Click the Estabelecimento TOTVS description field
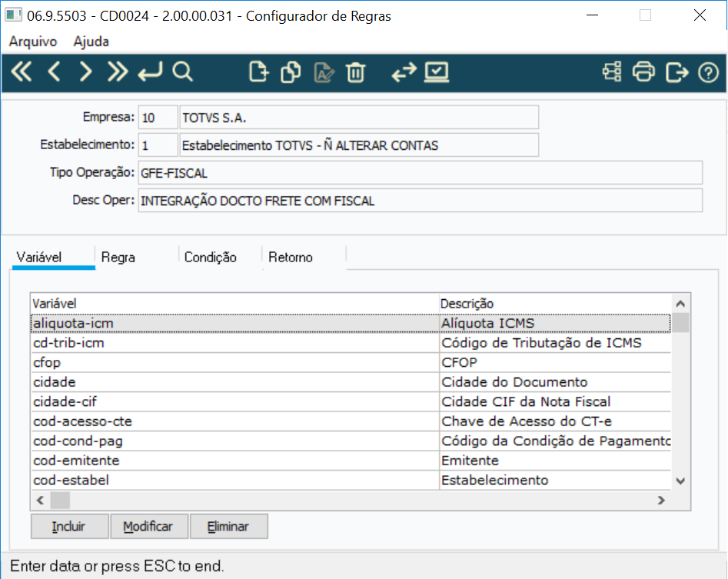Screen dimensions: 728x579 [x=359, y=145]
